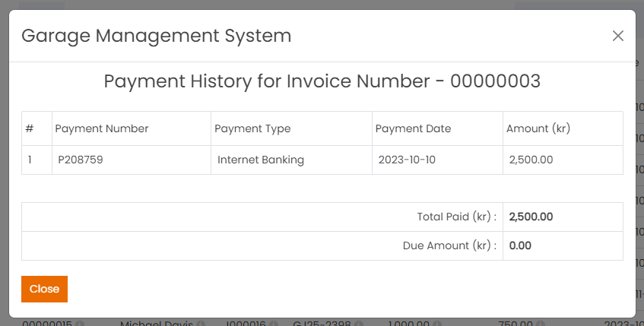Click the 2,500.00 amount in payment row
Screen dimensions: 644x326
click(x=531, y=160)
